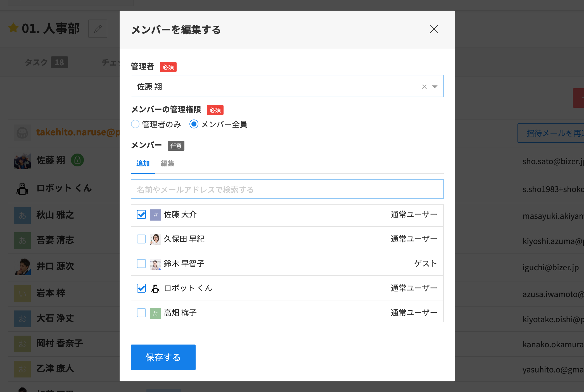The height and width of the screenshot is (392, 584).
Task: Check the 久保田 早紀 checkbox
Action: [x=141, y=239]
